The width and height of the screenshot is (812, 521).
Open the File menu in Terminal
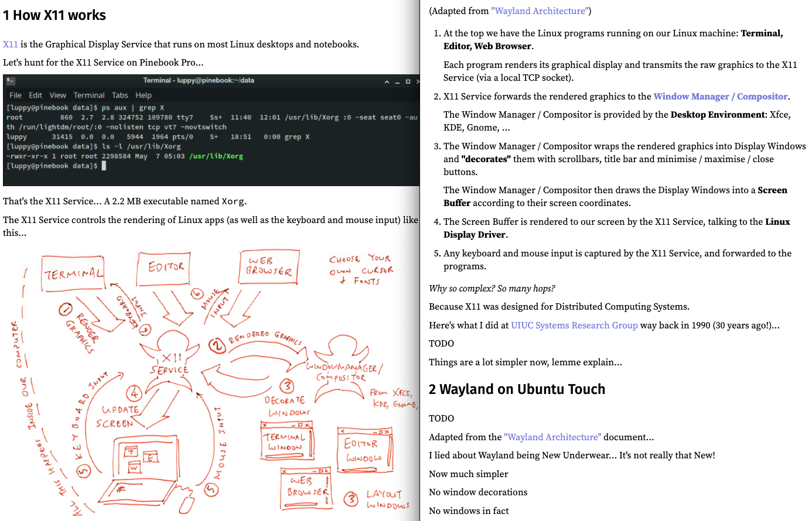15,95
